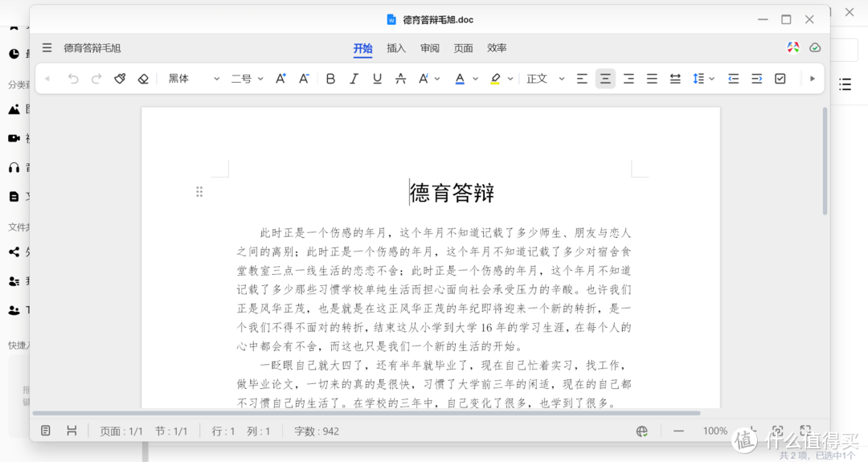This screenshot has width=868, height=462.
Task: Click the share icon in background sidebar
Action: [x=14, y=251]
